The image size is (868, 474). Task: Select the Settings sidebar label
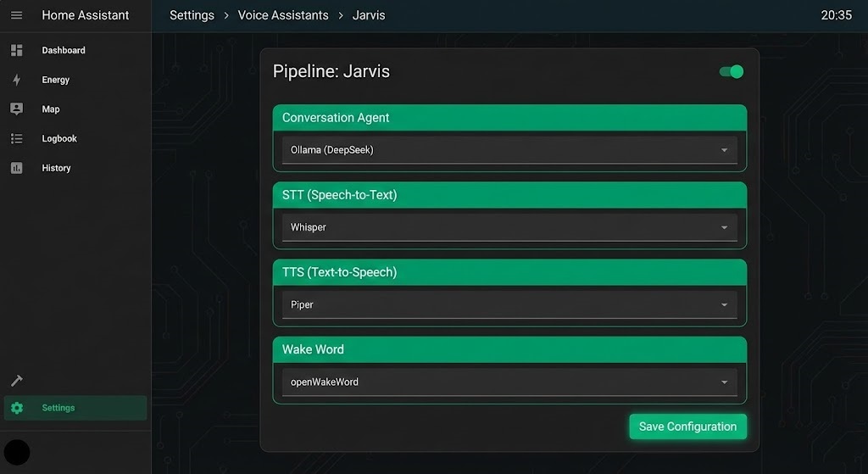[58, 408]
